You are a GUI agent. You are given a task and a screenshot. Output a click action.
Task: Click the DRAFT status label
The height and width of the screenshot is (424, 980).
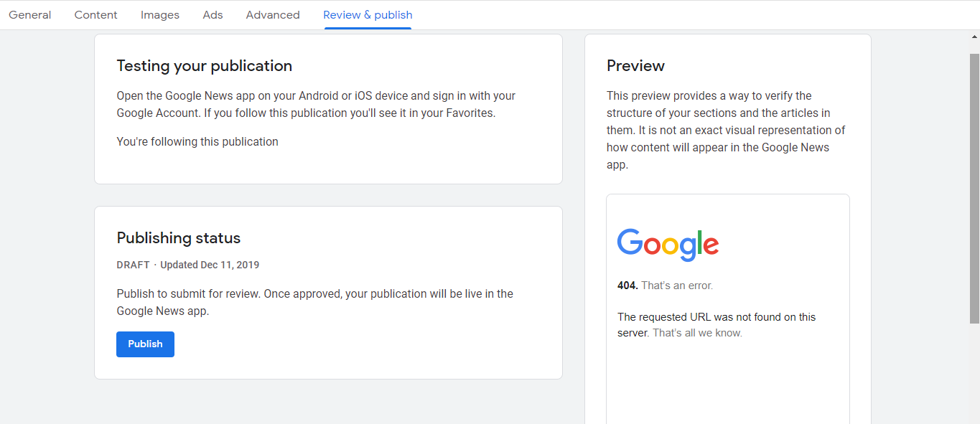pyautogui.click(x=133, y=265)
